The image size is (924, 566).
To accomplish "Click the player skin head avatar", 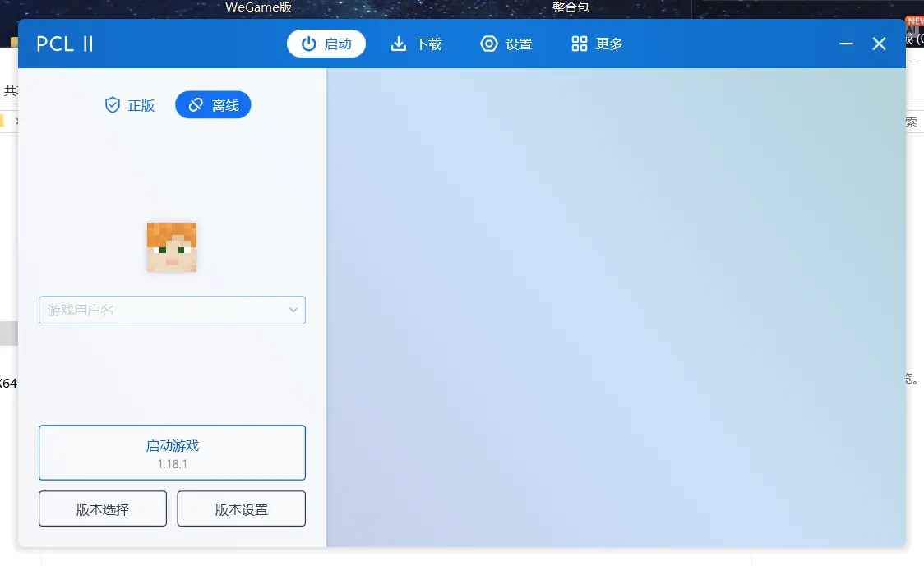I will pyautogui.click(x=172, y=246).
